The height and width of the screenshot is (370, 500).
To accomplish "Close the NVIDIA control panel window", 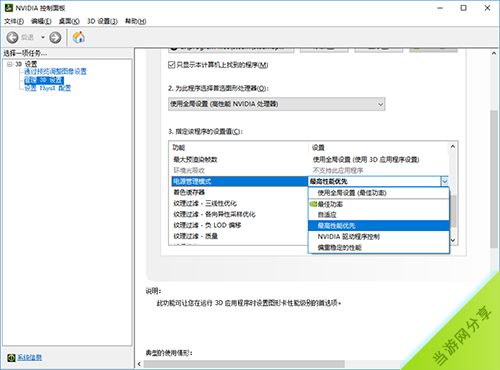I will [487, 8].
